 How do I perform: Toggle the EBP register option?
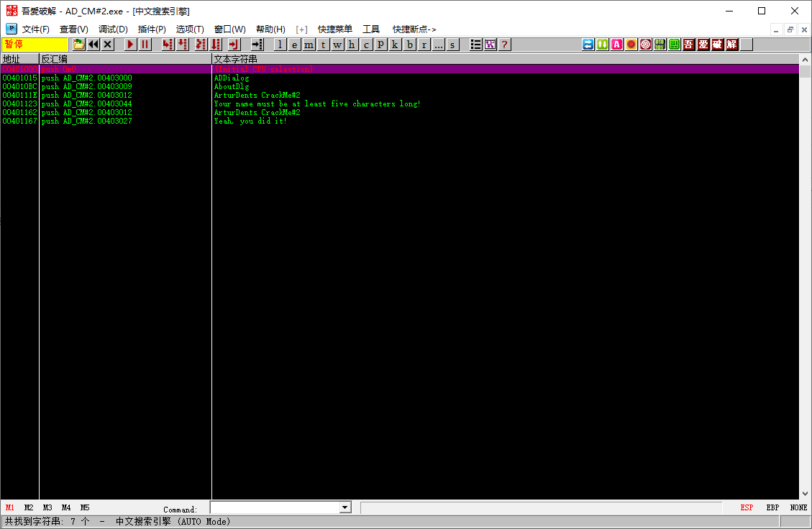click(x=772, y=507)
